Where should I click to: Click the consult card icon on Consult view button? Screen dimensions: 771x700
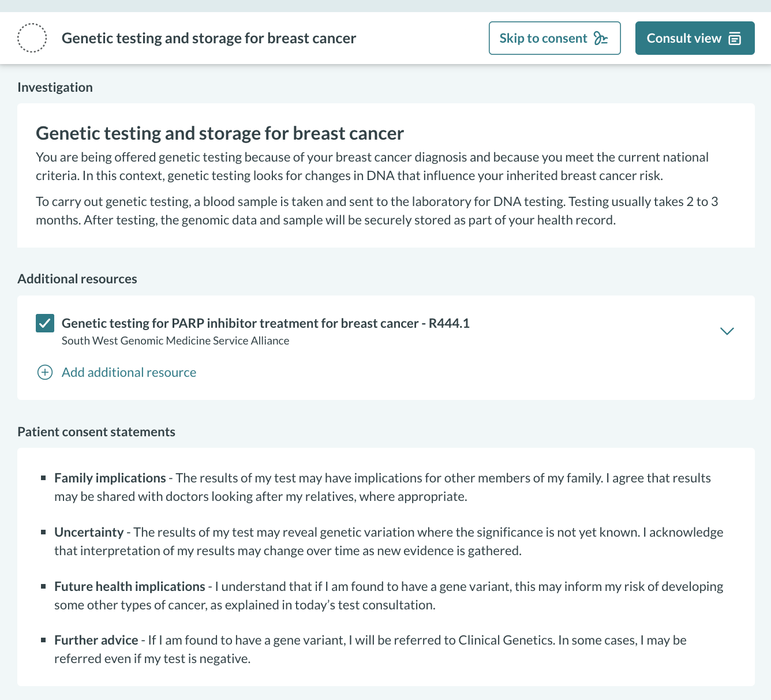coord(734,38)
